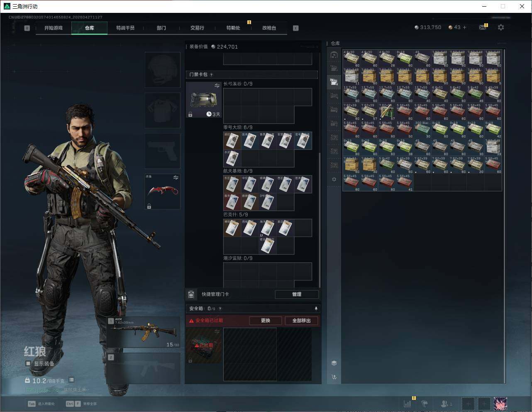
Task: Swap the knife using its swap arrows
Action: point(176,178)
